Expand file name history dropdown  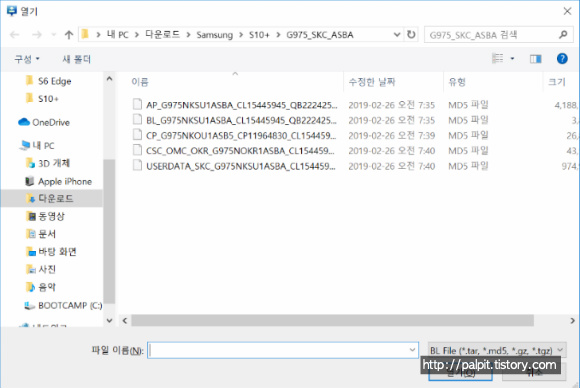point(412,350)
